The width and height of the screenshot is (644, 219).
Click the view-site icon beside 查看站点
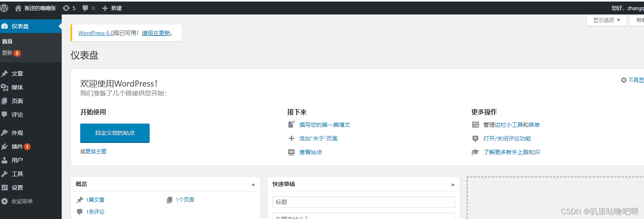click(292, 152)
